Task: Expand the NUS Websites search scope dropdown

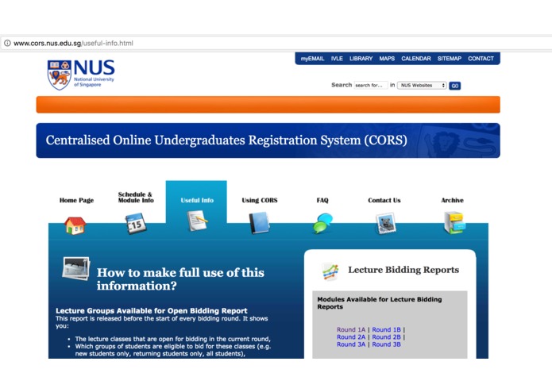Action: tap(422, 85)
